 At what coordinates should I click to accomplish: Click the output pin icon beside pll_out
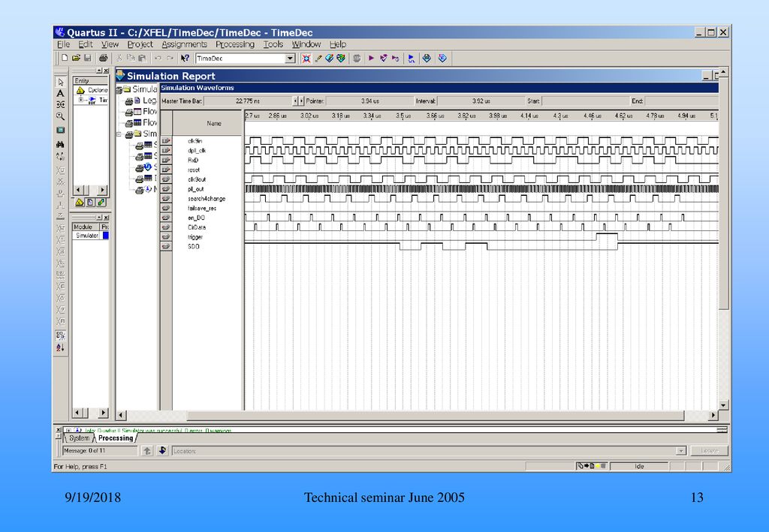pyautogui.click(x=166, y=189)
